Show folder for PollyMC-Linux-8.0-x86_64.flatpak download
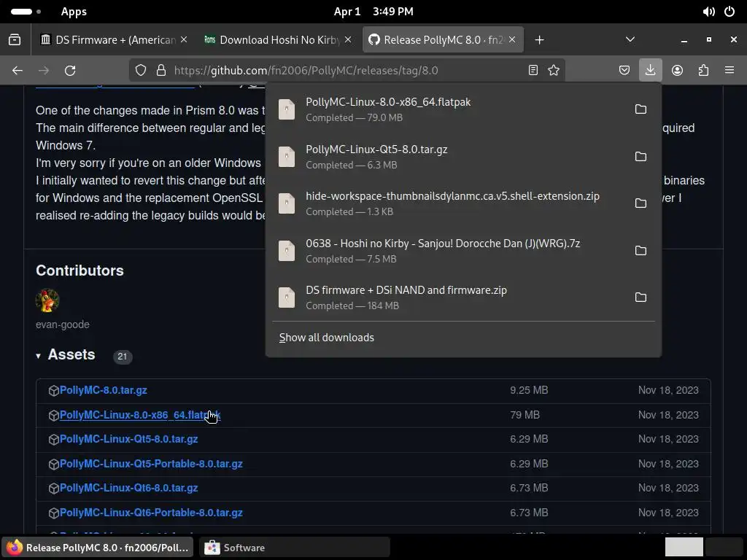The height and width of the screenshot is (560, 747). 640,109
